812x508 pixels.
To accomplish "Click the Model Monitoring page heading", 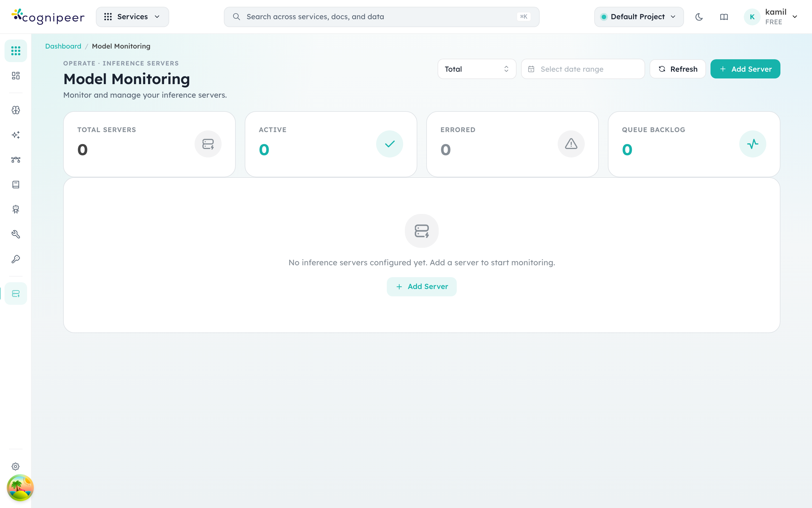I will [x=127, y=79].
